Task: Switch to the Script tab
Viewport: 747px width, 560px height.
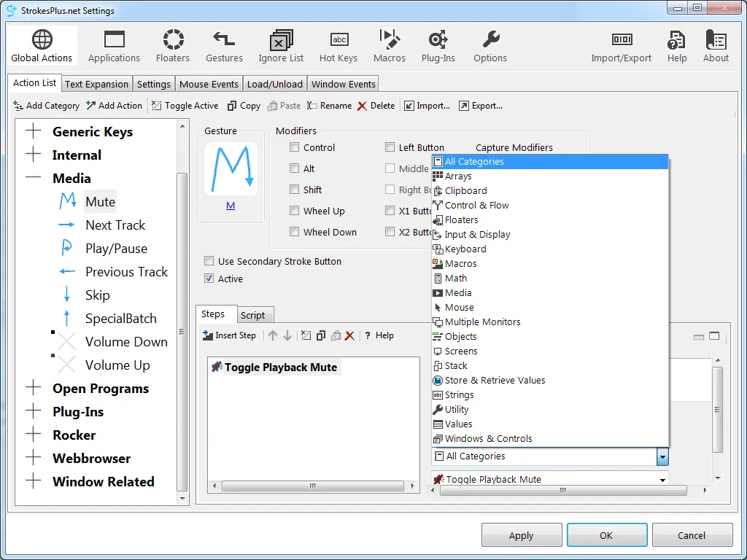Action: pyautogui.click(x=255, y=315)
